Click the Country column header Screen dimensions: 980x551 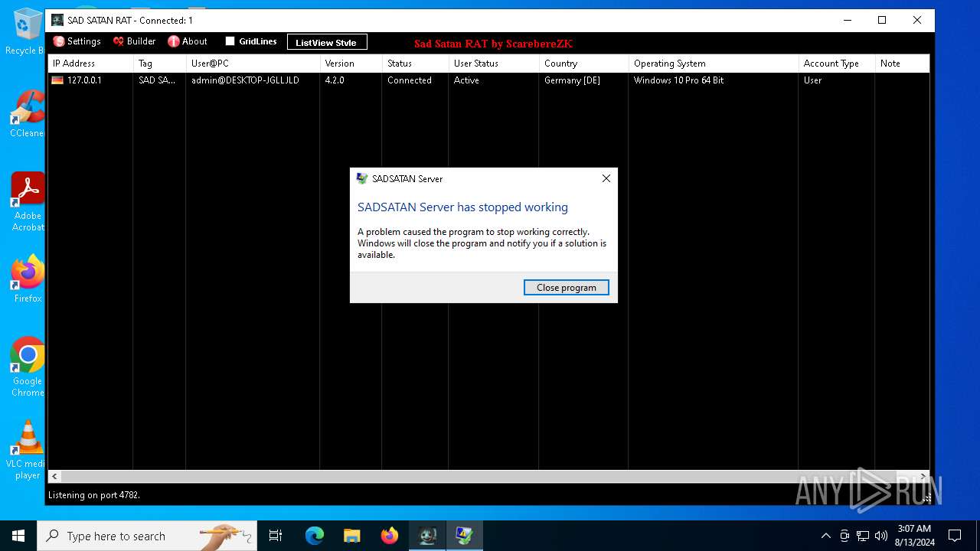[584, 64]
